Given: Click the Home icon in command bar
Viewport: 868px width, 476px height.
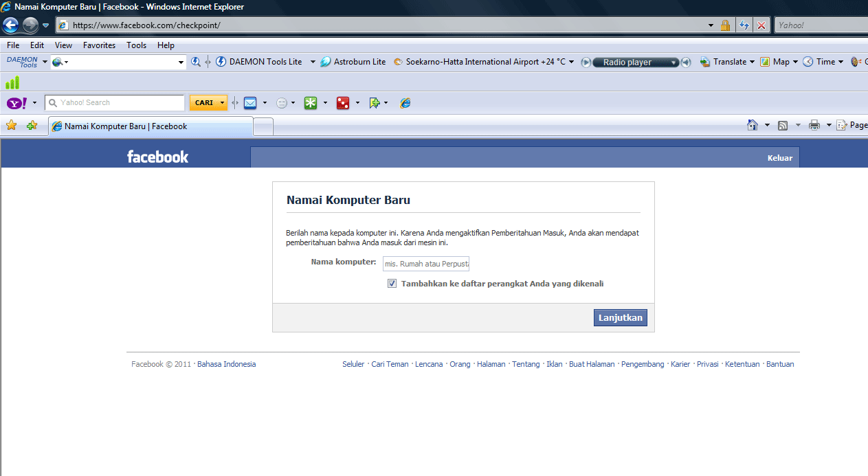Looking at the screenshot, I should [x=753, y=125].
